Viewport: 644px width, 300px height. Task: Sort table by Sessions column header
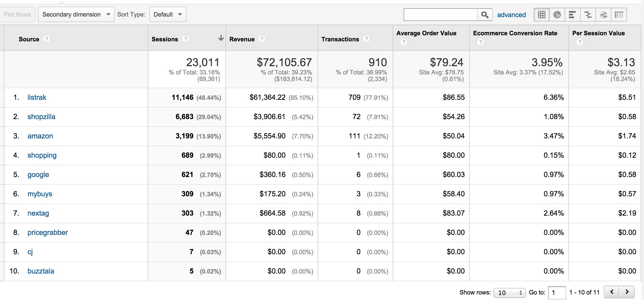click(165, 39)
